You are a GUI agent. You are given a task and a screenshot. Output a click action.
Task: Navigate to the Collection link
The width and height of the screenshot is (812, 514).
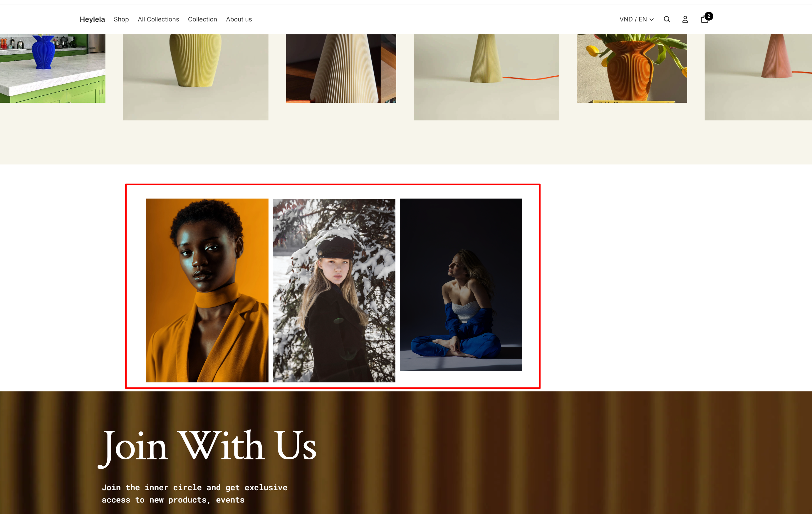[x=202, y=19]
